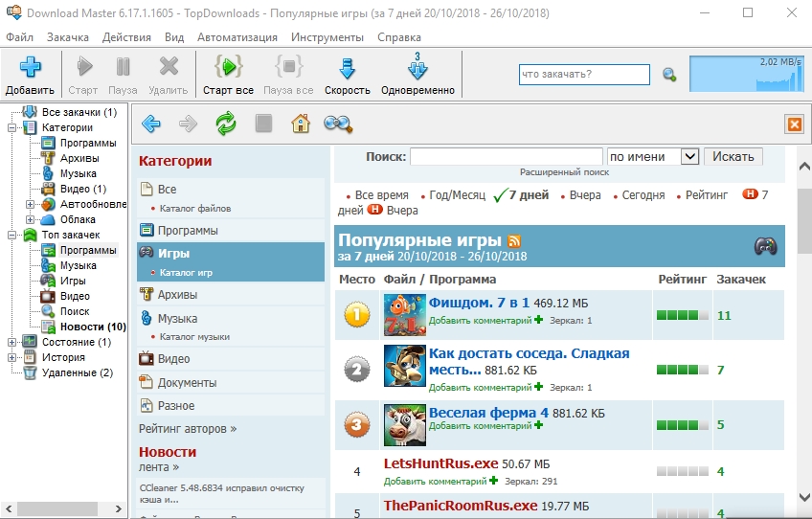Screen dimensions: 812x519
Task: Select the Все время period filter
Action: click(382, 195)
